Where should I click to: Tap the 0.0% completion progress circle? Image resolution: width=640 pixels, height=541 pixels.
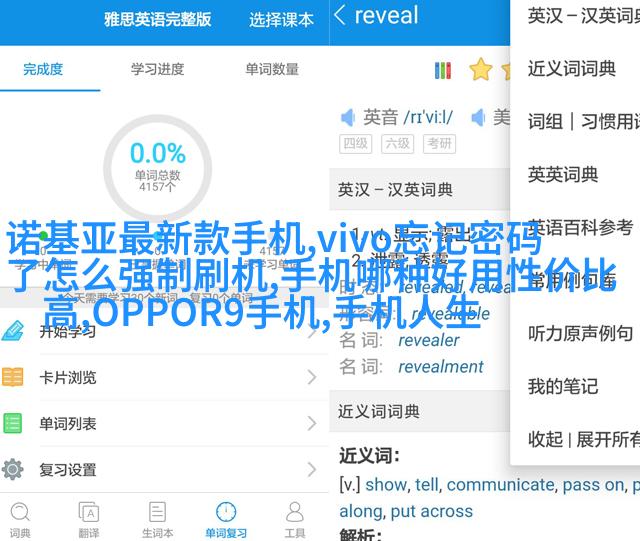pyautogui.click(x=158, y=168)
